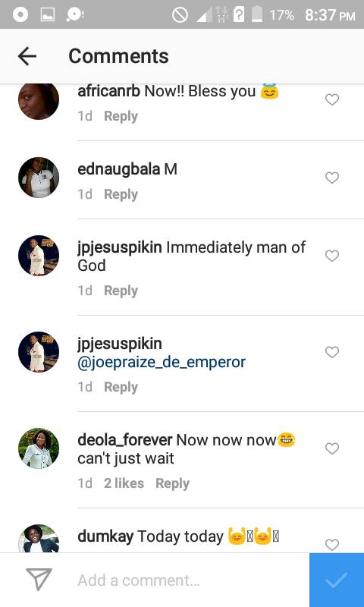This screenshot has height=607, width=364.
Task: Like the jpjesuspikin mention comment heart
Action: coord(332,352)
